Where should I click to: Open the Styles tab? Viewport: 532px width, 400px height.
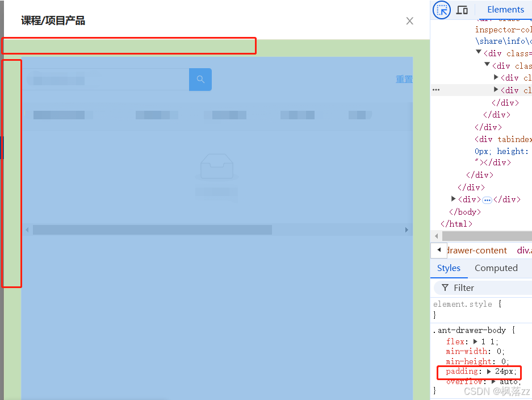449,268
